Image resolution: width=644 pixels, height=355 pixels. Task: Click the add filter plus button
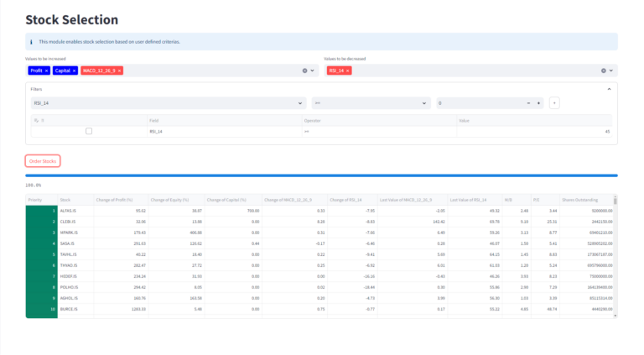tap(554, 103)
